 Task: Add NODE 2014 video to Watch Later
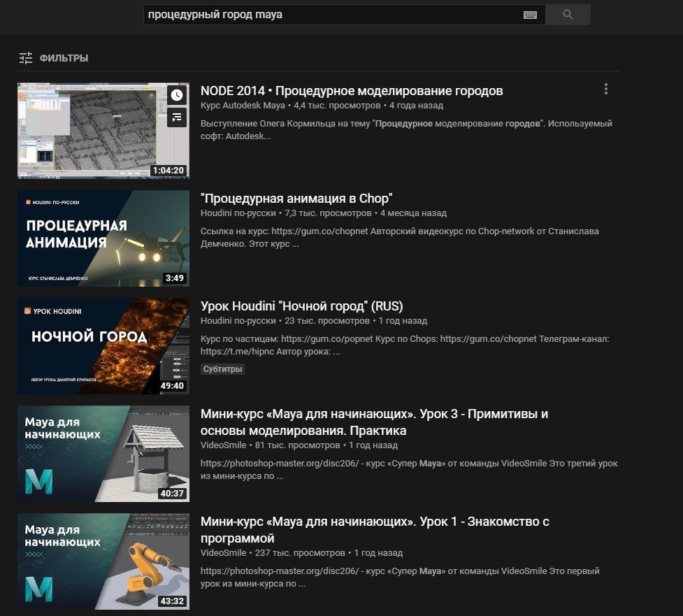pos(177,95)
